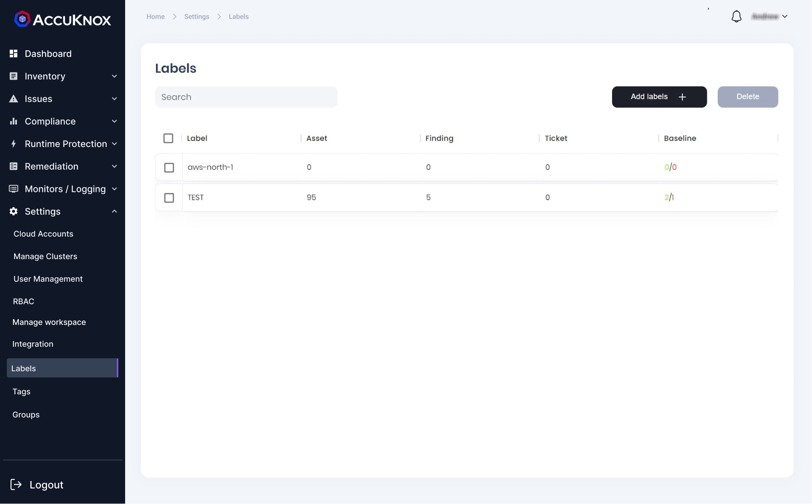Sort by the Label column header
The width and height of the screenshot is (812, 504).
197,138
